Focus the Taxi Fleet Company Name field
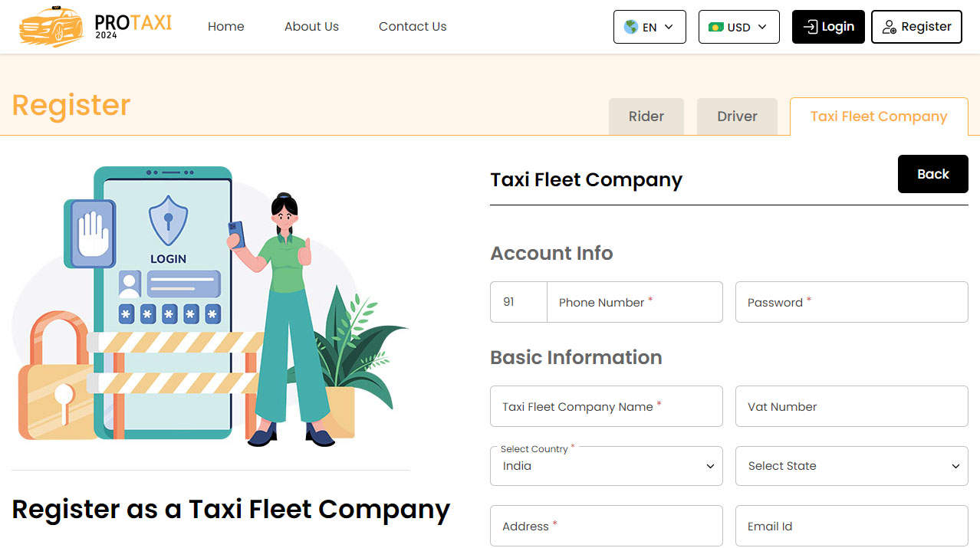The width and height of the screenshot is (980, 548). pyautogui.click(x=607, y=406)
